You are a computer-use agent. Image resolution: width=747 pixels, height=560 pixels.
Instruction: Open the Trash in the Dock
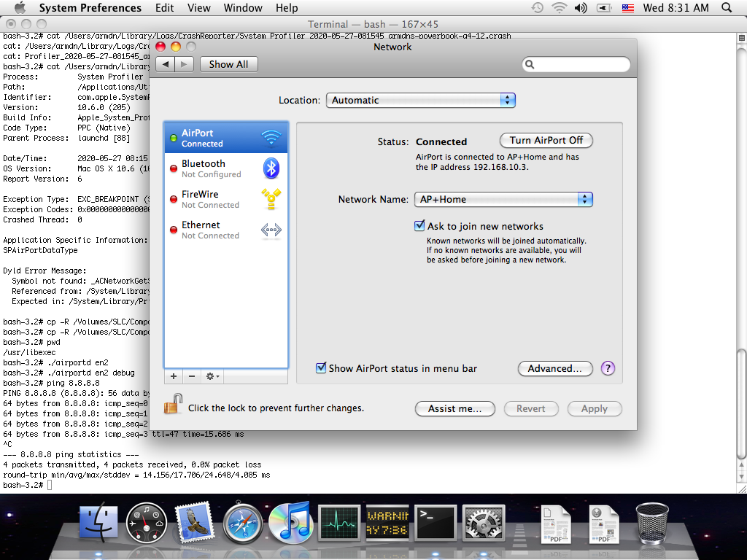(x=652, y=523)
